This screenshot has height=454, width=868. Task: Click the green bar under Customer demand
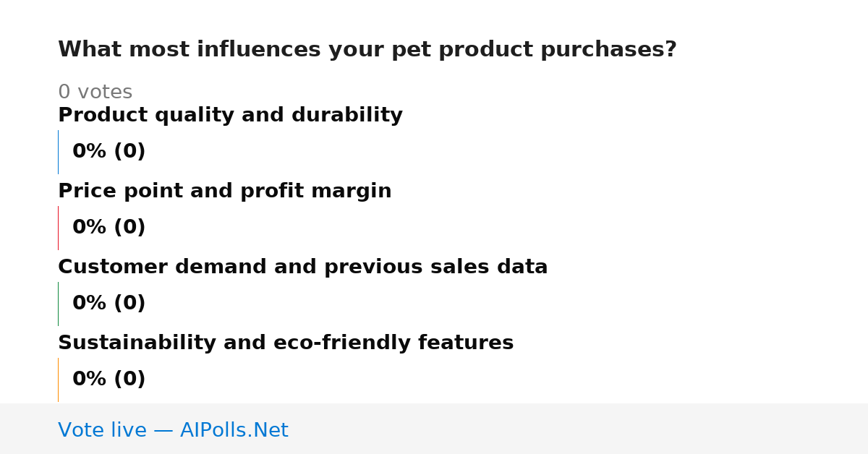tap(58, 304)
